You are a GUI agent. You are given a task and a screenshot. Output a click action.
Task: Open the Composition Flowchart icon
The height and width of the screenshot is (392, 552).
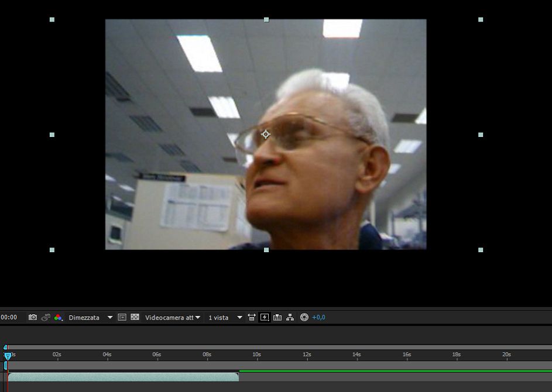290,317
